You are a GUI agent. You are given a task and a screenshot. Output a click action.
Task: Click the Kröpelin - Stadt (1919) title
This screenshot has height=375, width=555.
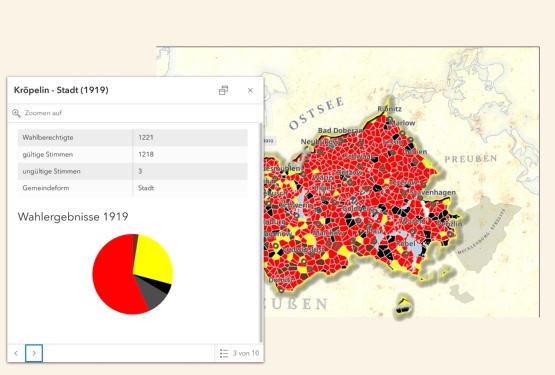point(61,90)
